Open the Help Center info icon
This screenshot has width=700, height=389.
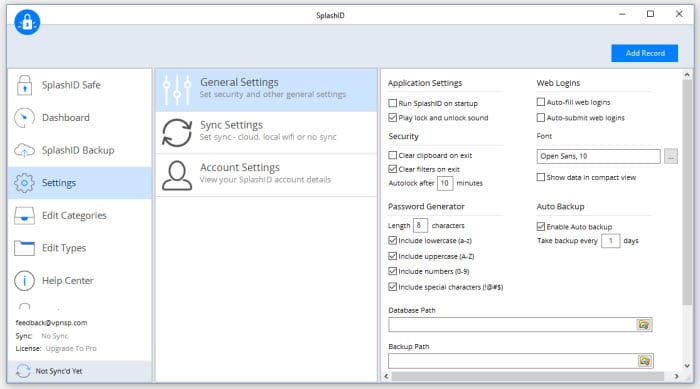[25, 280]
